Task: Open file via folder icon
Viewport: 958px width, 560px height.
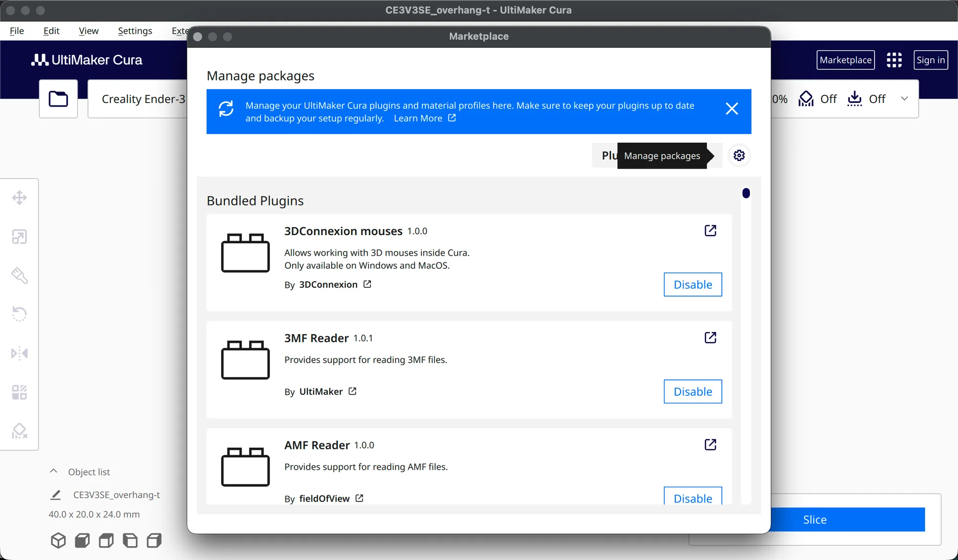Action: [x=58, y=99]
